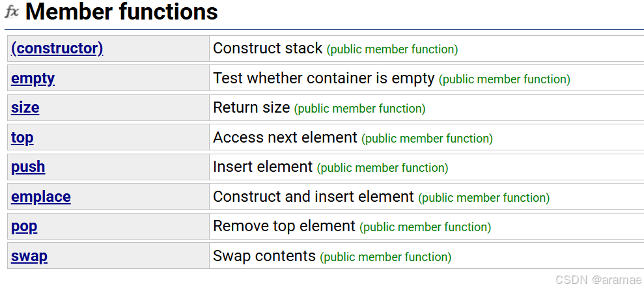Click the 'Access next element' description

coord(285,137)
